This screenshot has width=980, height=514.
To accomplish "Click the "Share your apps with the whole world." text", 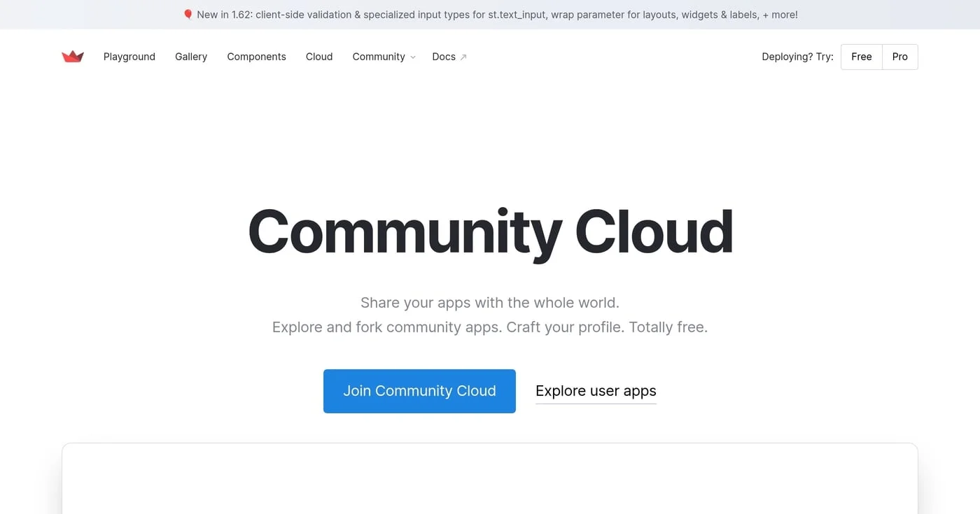I will pyautogui.click(x=490, y=303).
